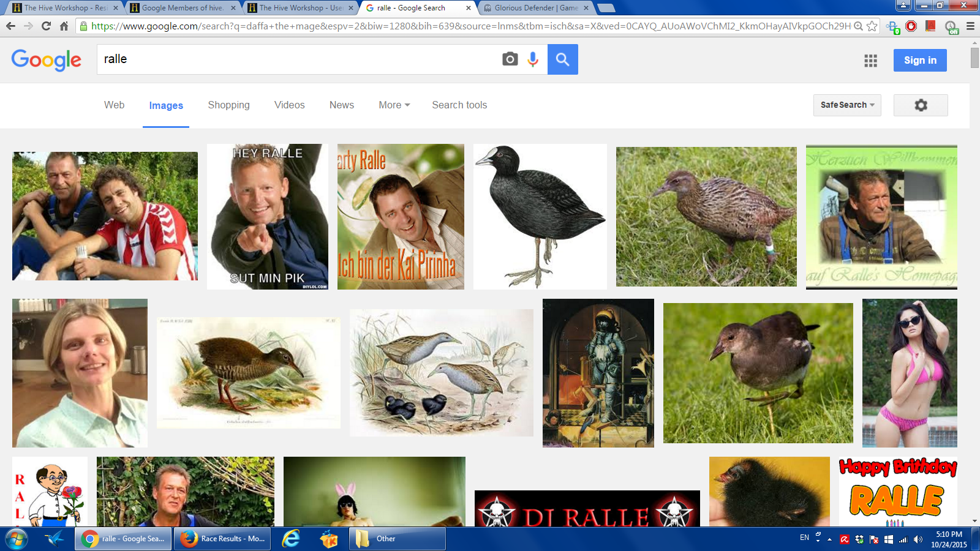Switch to News results

point(341,105)
